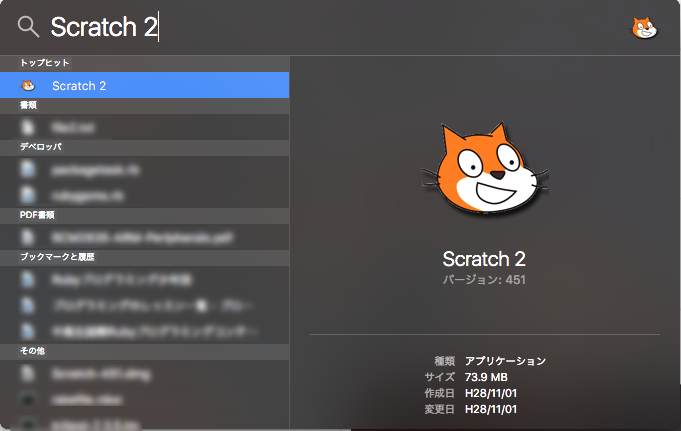Select the PDF result under PDF書類
This screenshot has width=681, height=431.
145,237
